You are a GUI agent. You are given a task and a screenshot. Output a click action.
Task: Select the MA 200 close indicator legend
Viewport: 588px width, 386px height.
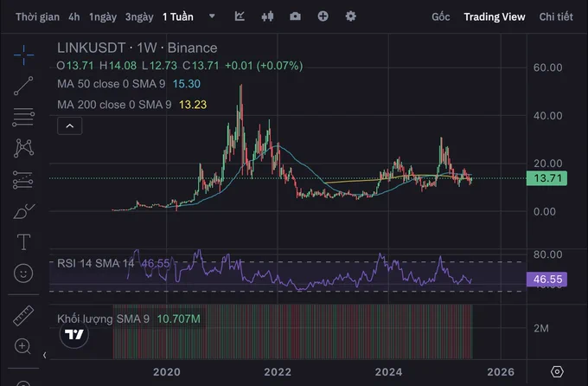[114, 105]
